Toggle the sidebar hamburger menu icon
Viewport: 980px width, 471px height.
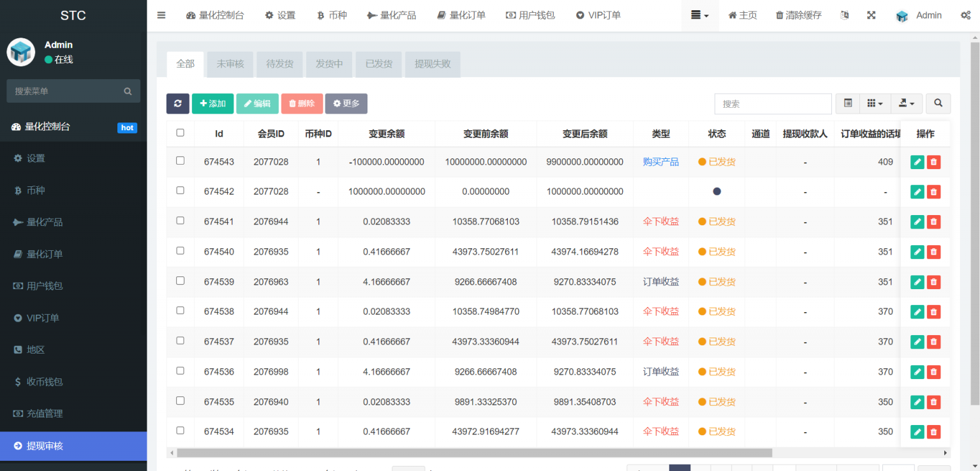coord(161,15)
